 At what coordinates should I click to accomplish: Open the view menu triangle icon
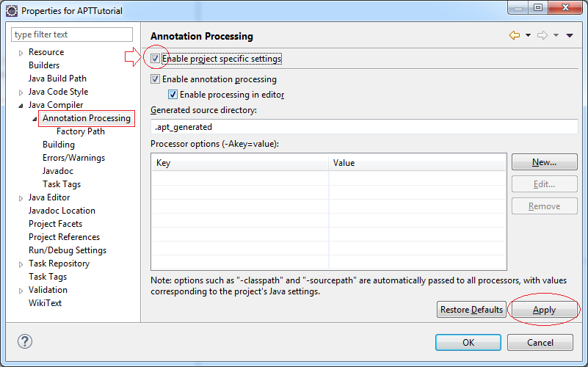(570, 36)
